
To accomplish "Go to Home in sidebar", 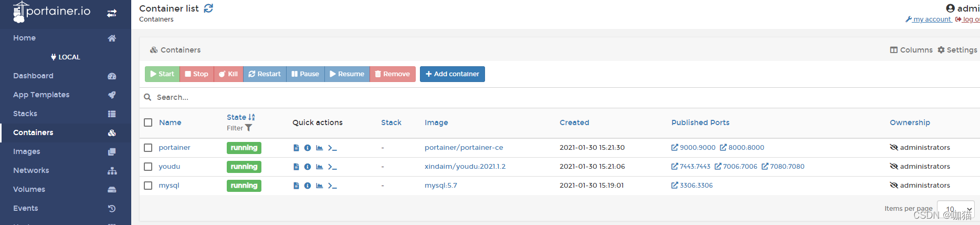I will pyautogui.click(x=66, y=38).
